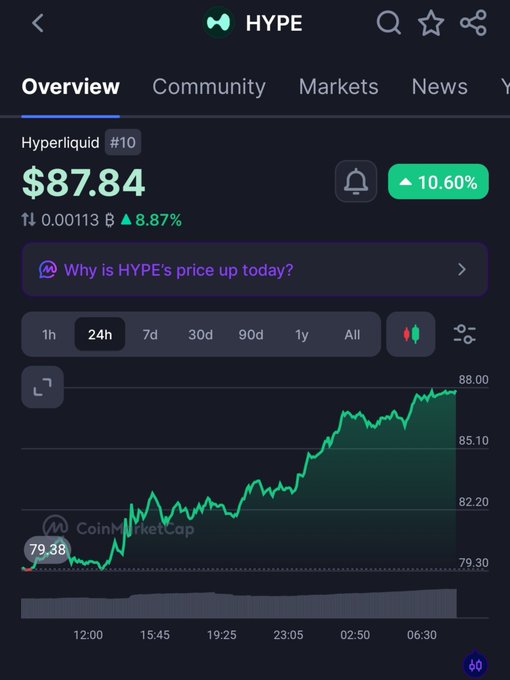Tap the #10 rank badge
Image resolution: width=510 pixels, height=680 pixels.
pyautogui.click(x=123, y=142)
